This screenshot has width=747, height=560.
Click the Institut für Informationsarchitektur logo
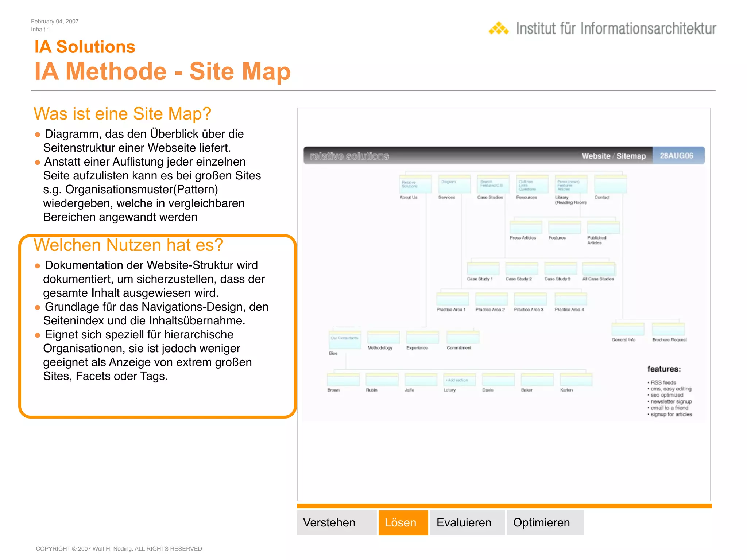[602, 28]
